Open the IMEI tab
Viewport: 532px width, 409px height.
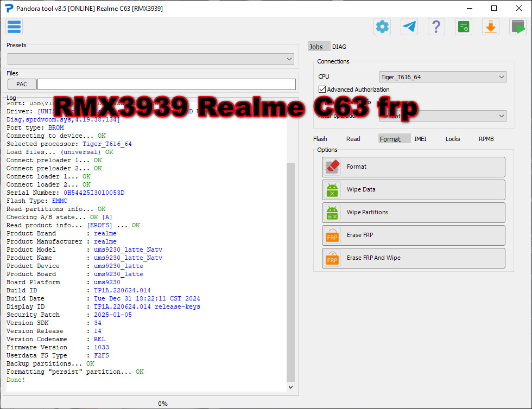[420, 139]
